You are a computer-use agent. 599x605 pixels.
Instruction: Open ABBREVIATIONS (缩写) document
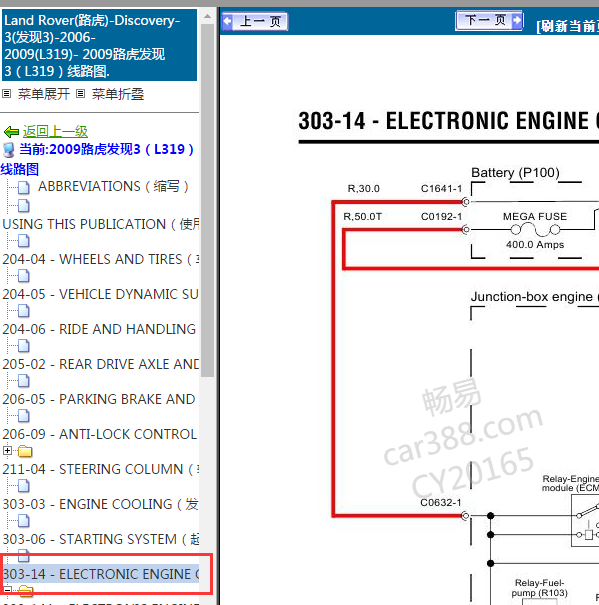click(x=113, y=186)
